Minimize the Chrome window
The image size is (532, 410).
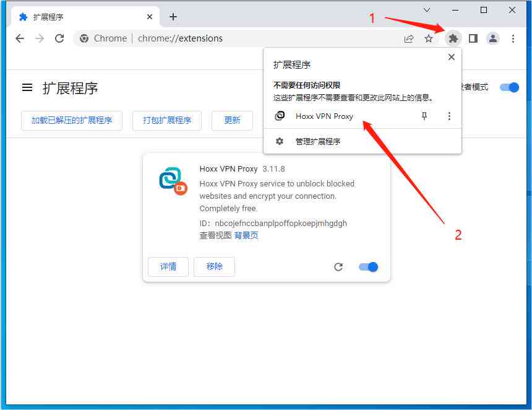tap(455, 10)
